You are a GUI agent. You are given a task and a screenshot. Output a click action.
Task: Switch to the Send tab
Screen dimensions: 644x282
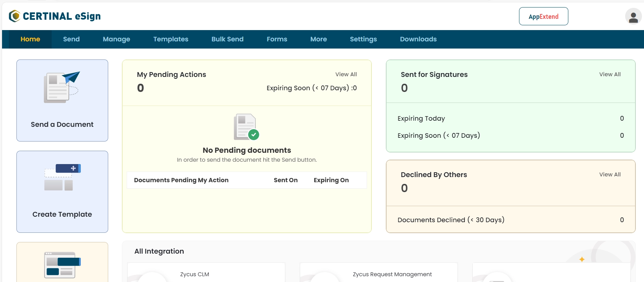click(x=71, y=39)
